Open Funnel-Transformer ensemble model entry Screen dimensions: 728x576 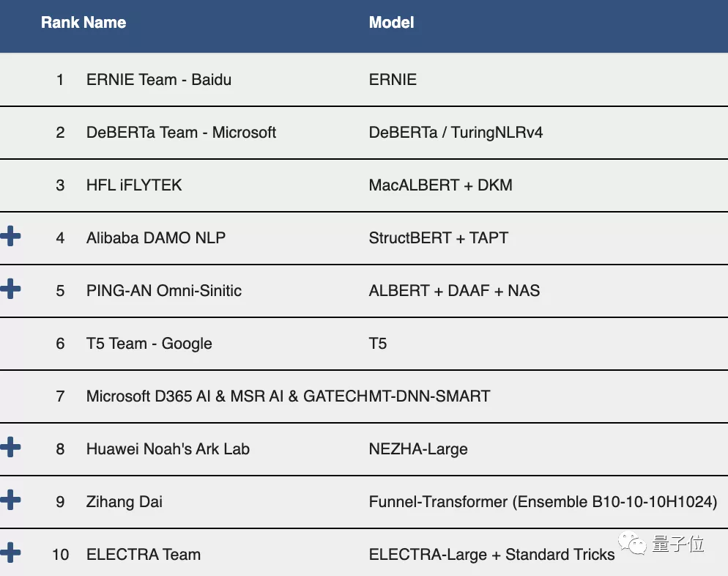coord(543,502)
